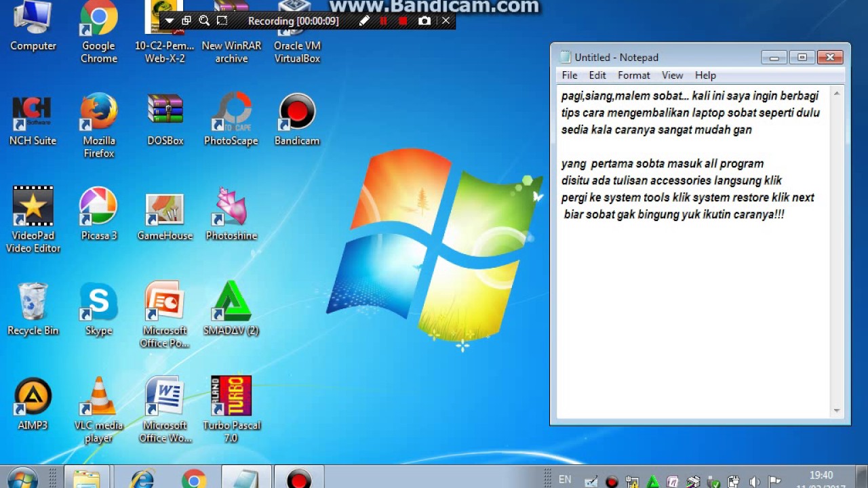Select the Microsoft Office Word shortcut

coord(165,410)
